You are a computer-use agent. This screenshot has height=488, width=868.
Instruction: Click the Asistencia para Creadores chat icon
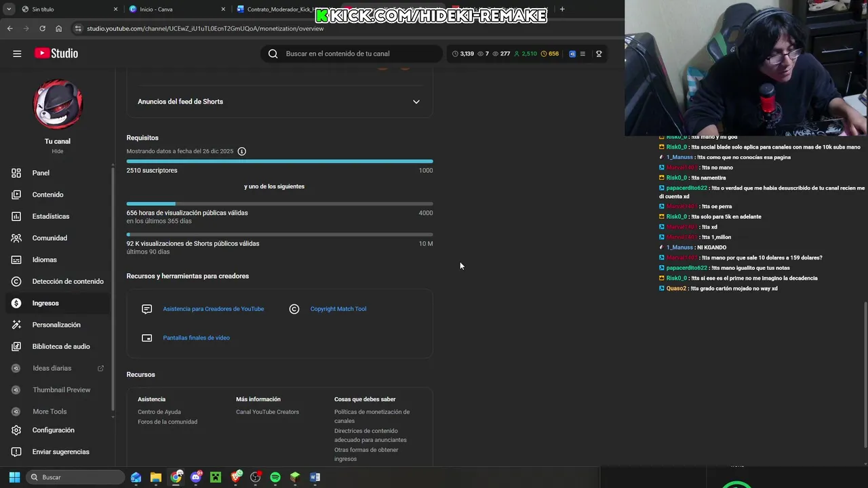coord(146,309)
